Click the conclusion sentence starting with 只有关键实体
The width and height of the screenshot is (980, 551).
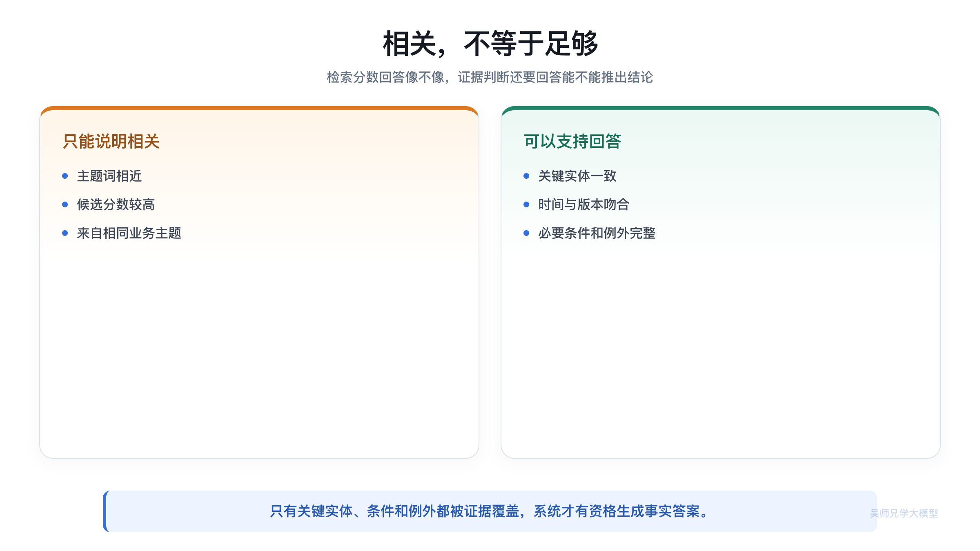[490, 511]
